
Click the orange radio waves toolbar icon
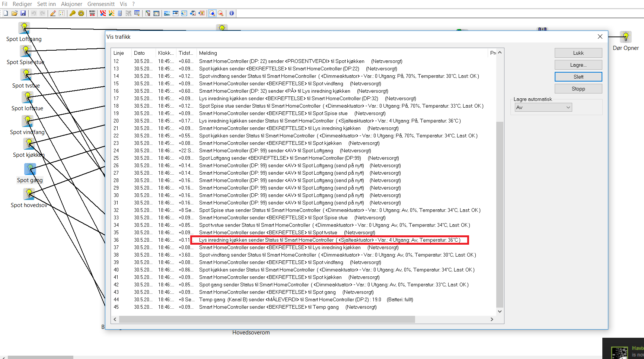[x=111, y=13]
